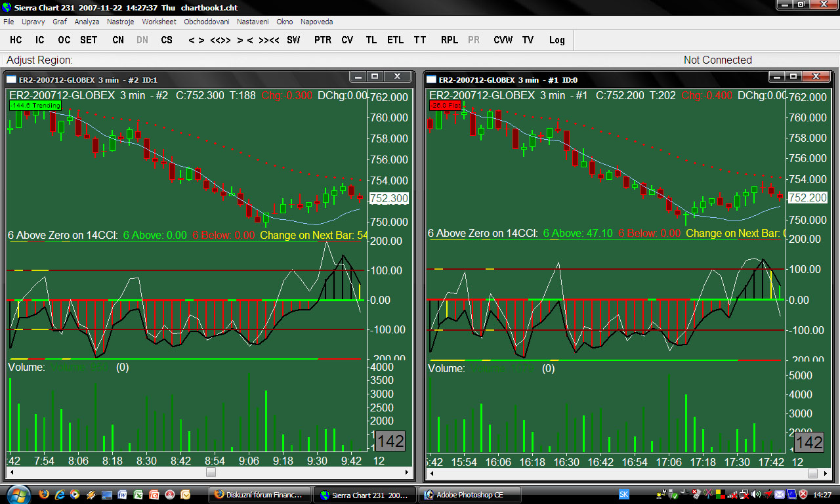Screen dimensions: 840x504
Task: Open the Nastroje menu
Action: (x=121, y=22)
